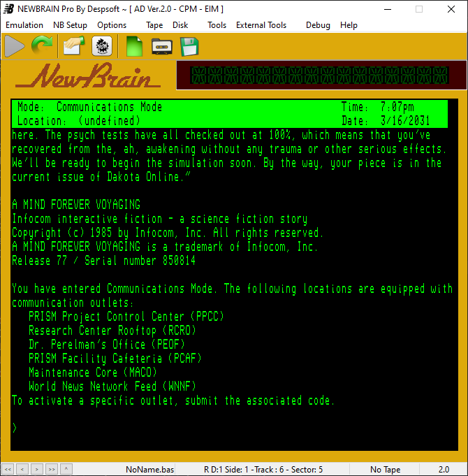Click the >> fast forward status button
This screenshot has width=468, height=476.
click(x=51, y=469)
